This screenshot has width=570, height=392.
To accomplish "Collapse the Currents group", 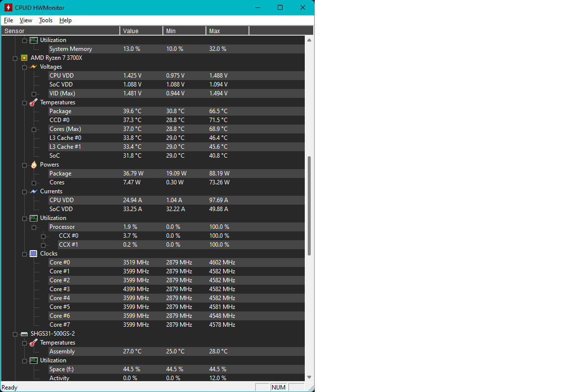I will (x=24, y=192).
